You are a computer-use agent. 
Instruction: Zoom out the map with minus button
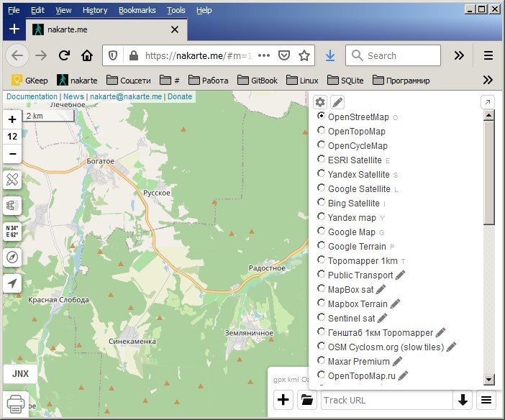[x=12, y=154]
